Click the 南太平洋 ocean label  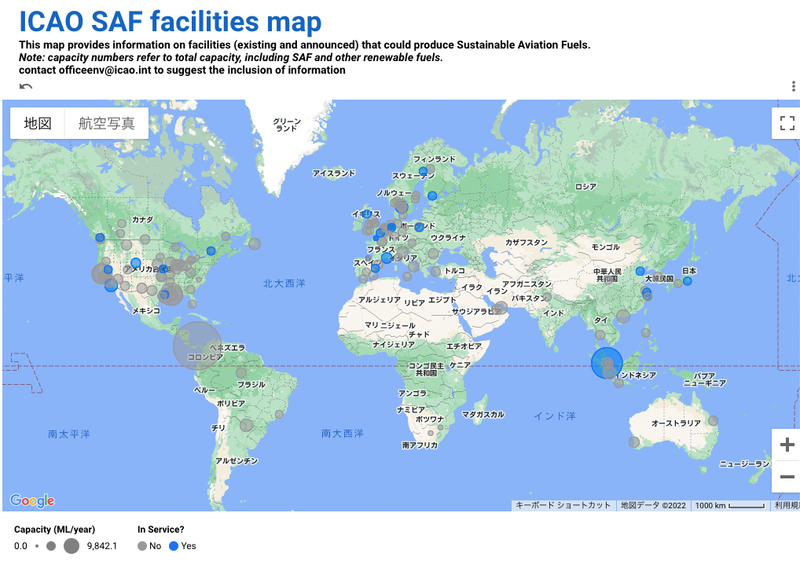coord(69,434)
